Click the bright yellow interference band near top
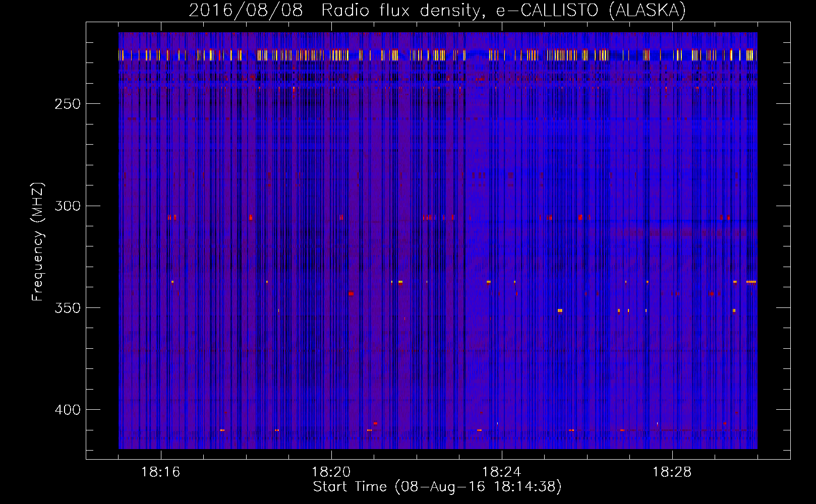The image size is (816, 504). (x=438, y=55)
